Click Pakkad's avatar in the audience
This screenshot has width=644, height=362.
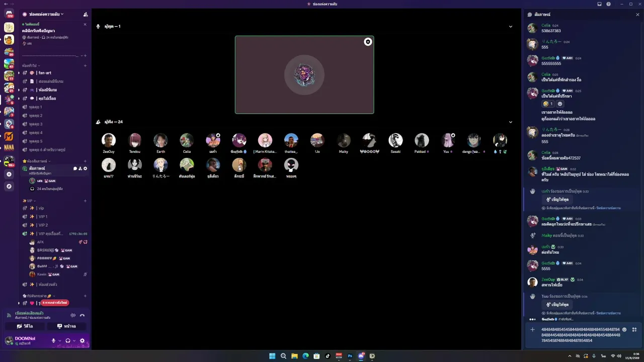pos(422,140)
